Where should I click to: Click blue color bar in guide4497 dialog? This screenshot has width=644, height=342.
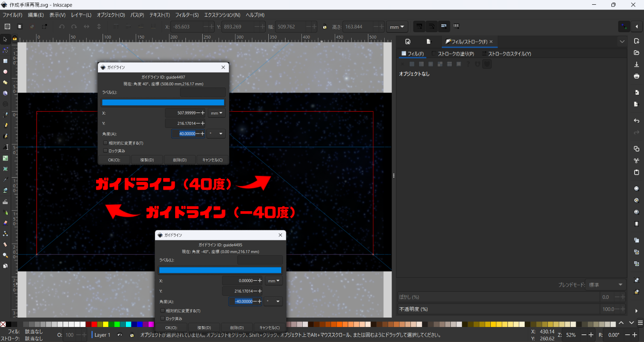click(x=163, y=103)
